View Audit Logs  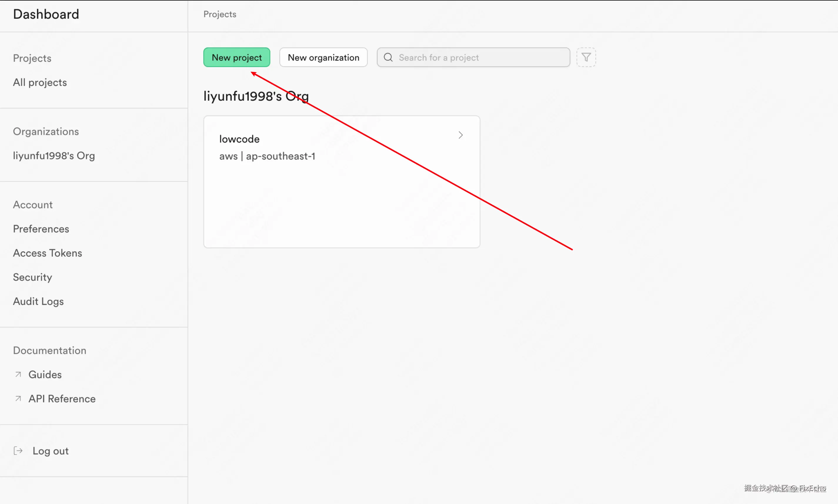(38, 301)
